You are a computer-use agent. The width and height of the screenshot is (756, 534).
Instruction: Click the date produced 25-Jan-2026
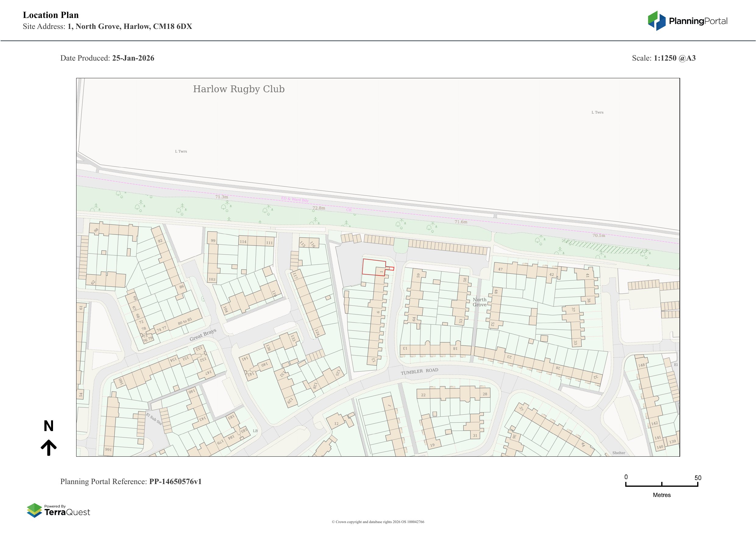[x=133, y=58]
